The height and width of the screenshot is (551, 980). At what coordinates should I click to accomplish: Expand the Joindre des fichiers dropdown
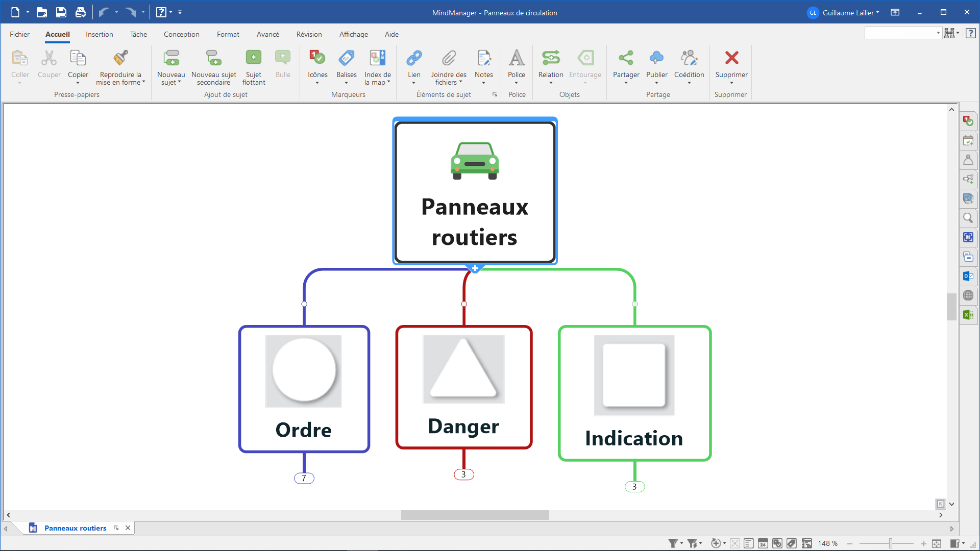pyautogui.click(x=460, y=82)
